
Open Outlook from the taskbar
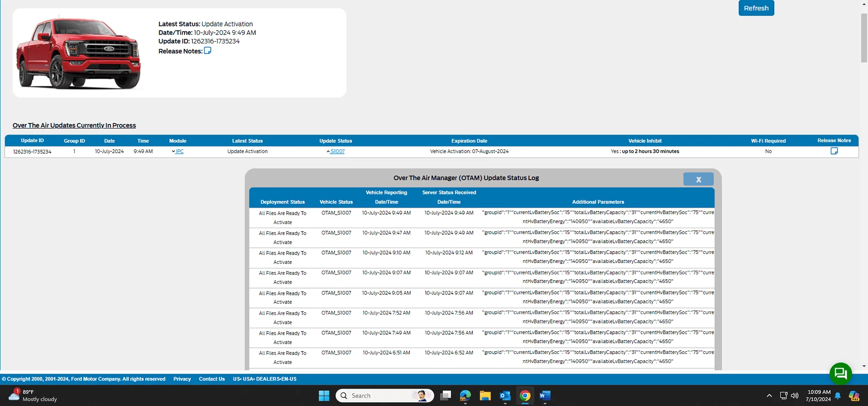[505, 395]
